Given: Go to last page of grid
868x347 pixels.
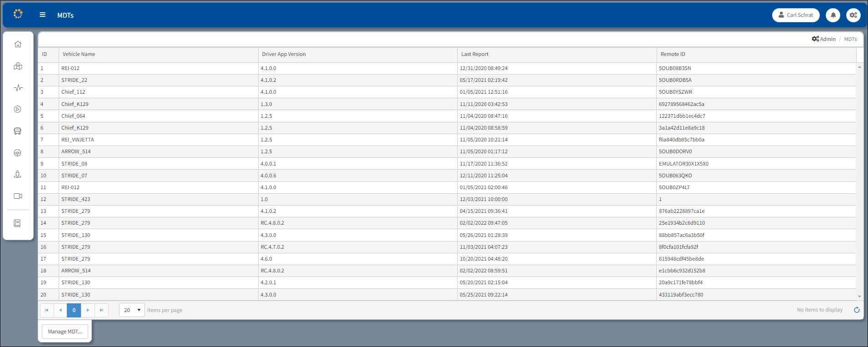Looking at the screenshot, I should tap(101, 310).
